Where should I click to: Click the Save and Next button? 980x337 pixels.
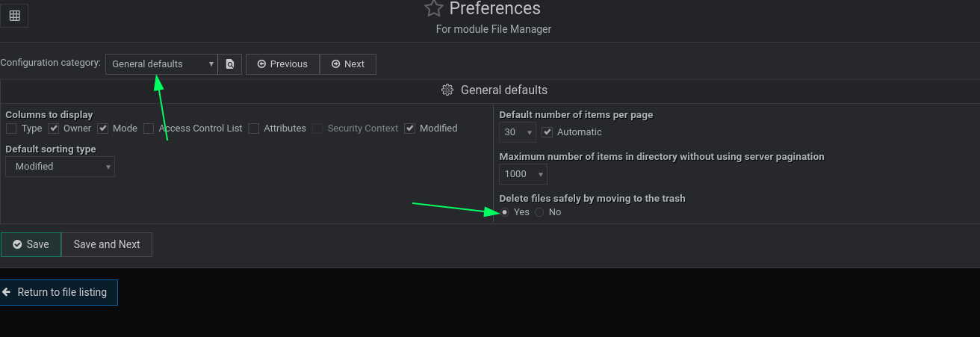[x=107, y=244]
